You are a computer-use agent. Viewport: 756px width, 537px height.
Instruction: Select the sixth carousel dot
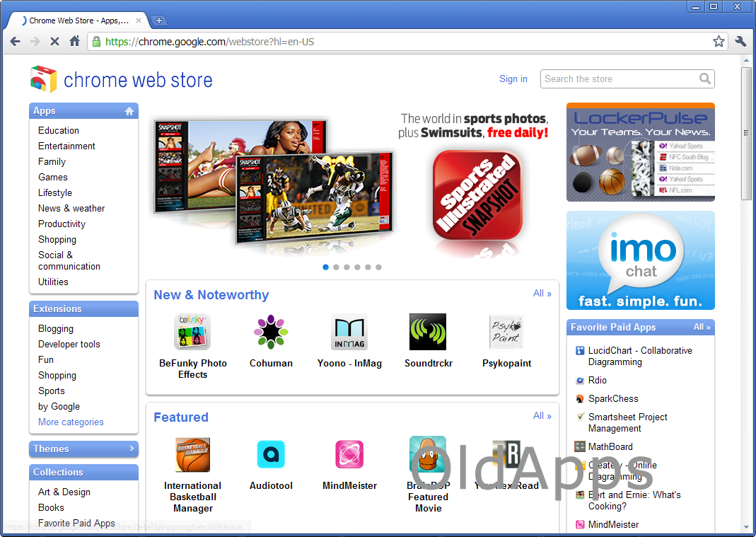coord(378,267)
